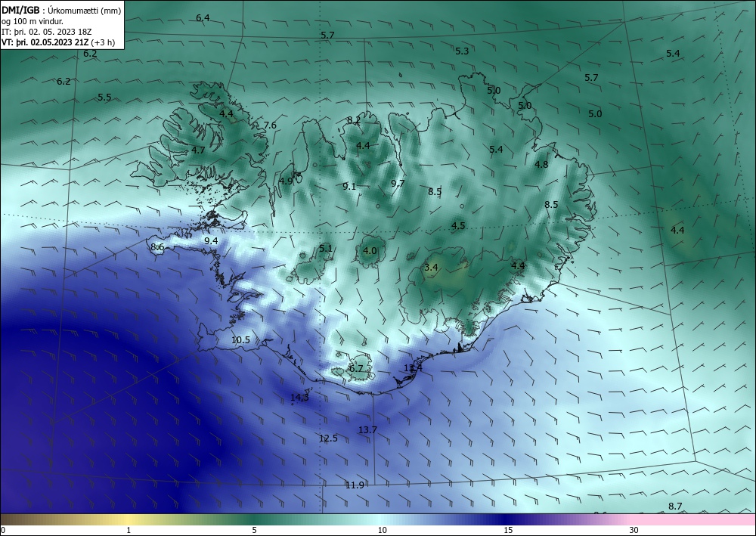Image resolution: width=756 pixels, height=536 pixels.
Task: Click the 8.6 value at the peninsula tip
Action: [x=158, y=246]
